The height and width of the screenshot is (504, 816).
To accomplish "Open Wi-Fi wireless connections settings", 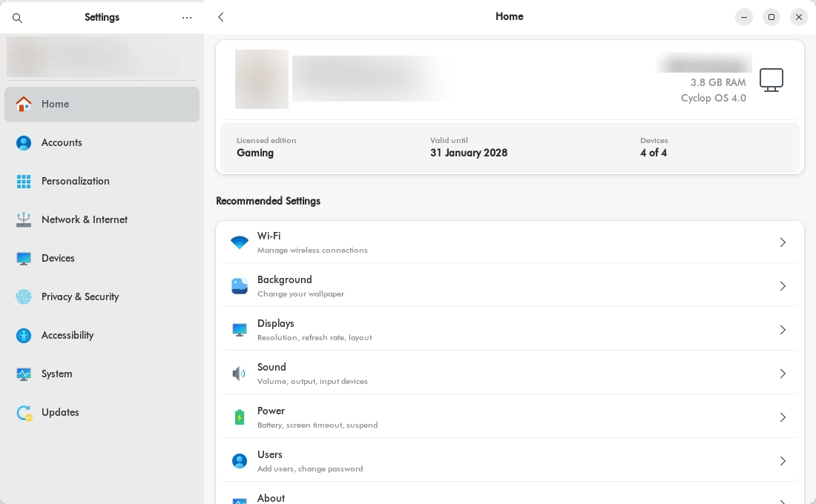I will (x=510, y=242).
